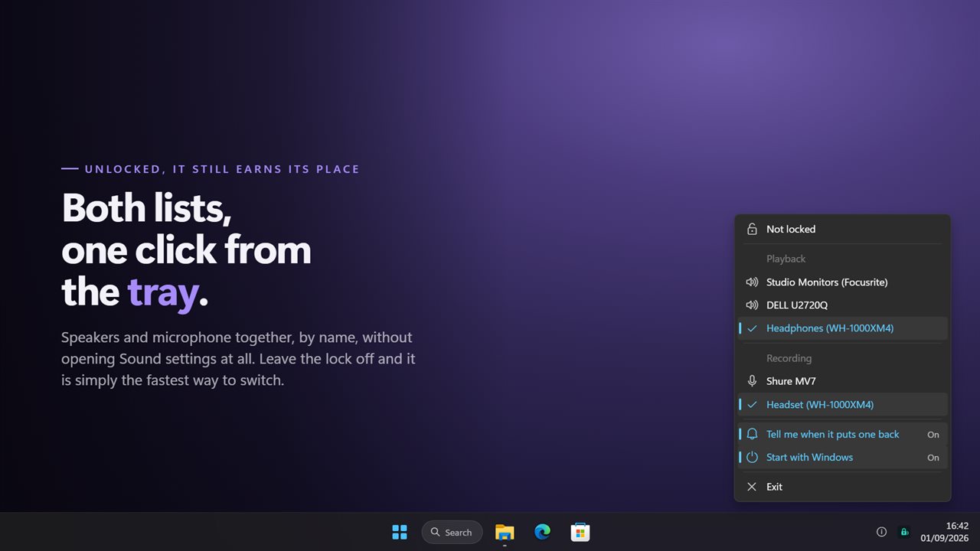980x551 pixels.
Task: Exit the tray application
Action: (842, 487)
